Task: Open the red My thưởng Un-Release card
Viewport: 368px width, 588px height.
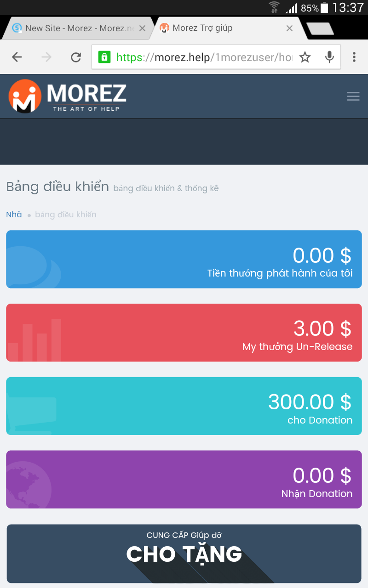Action: [184, 333]
